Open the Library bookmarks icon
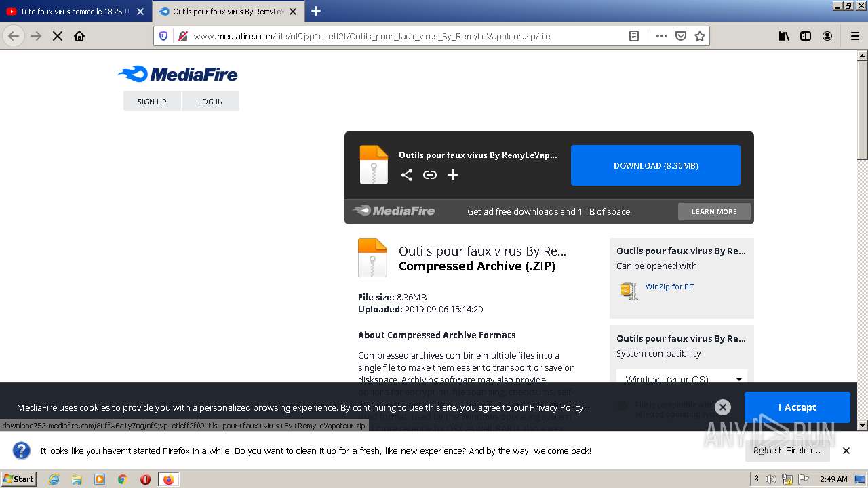Viewport: 868px width, 488px height. 784,36
